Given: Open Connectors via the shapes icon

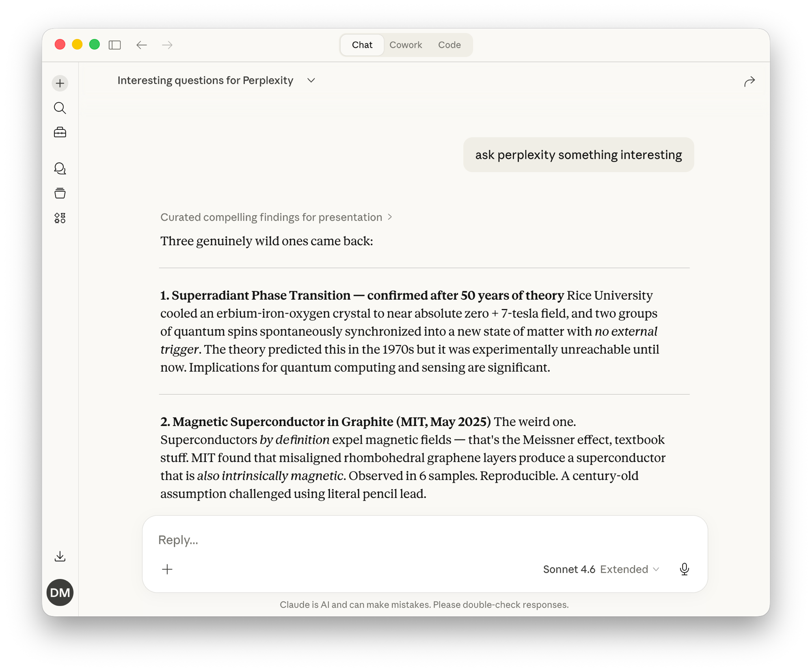Looking at the screenshot, I should click(60, 218).
